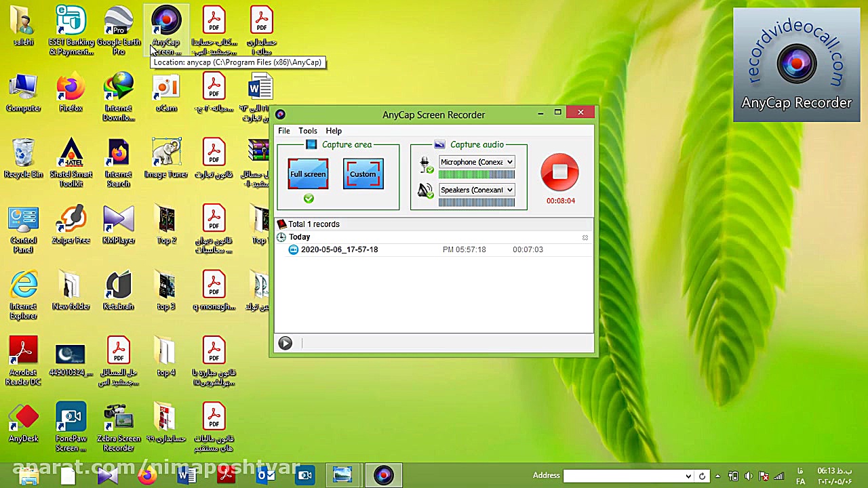Open Outlook from the taskbar
The image size is (868, 488).
pos(265,476)
